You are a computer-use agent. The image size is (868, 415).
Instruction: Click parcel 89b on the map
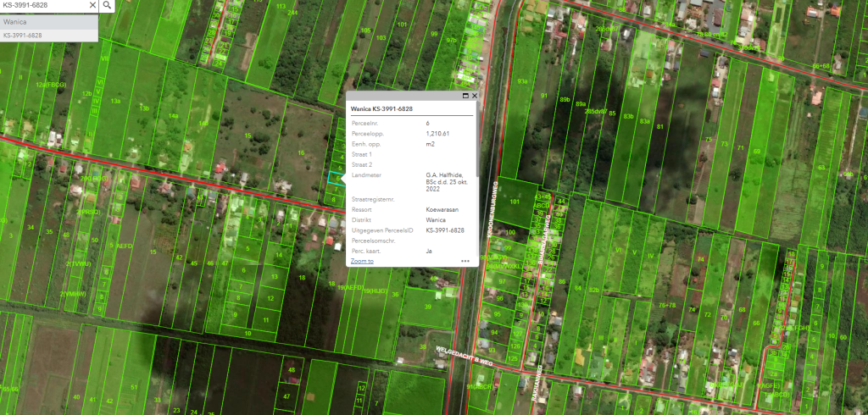click(565, 100)
